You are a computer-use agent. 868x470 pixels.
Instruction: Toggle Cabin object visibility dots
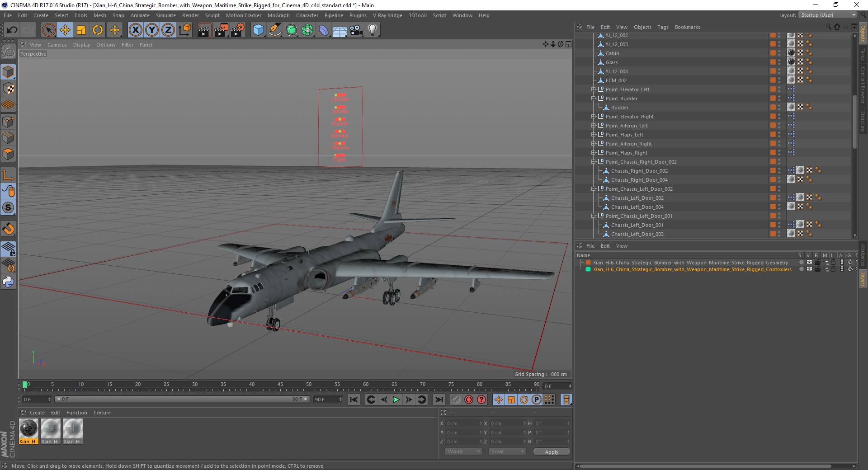pos(779,53)
